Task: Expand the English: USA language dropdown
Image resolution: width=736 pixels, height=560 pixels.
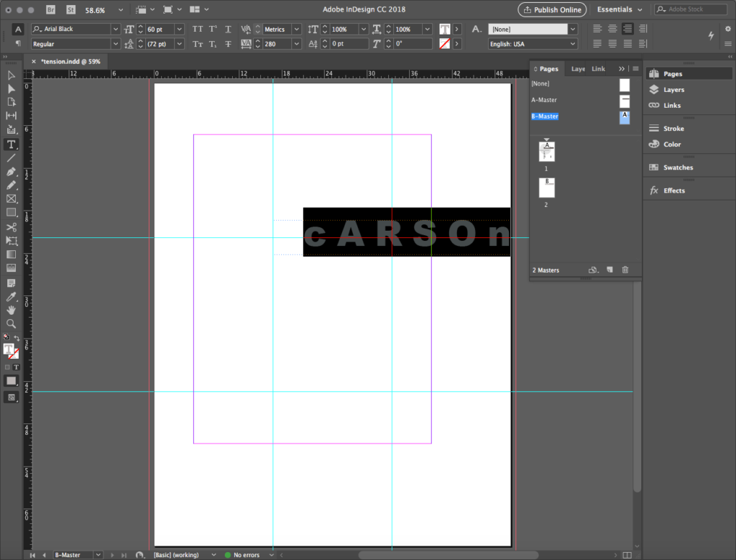Action: 572,44
